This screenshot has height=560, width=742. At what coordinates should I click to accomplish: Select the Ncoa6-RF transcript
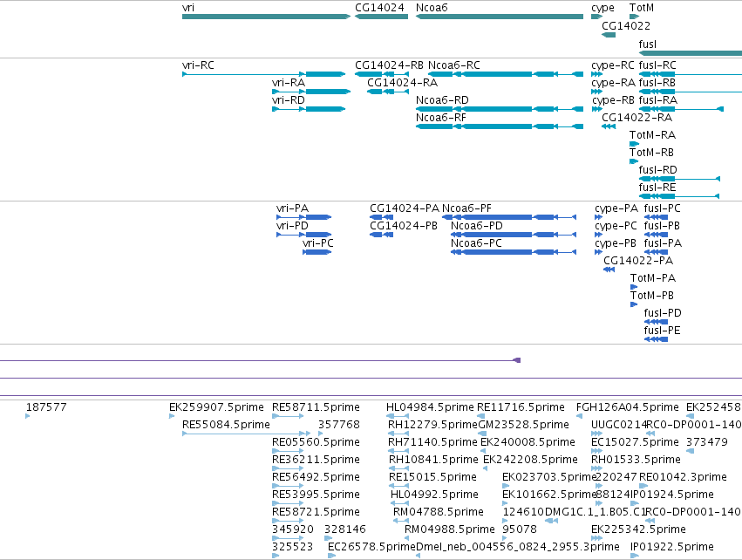(500, 126)
